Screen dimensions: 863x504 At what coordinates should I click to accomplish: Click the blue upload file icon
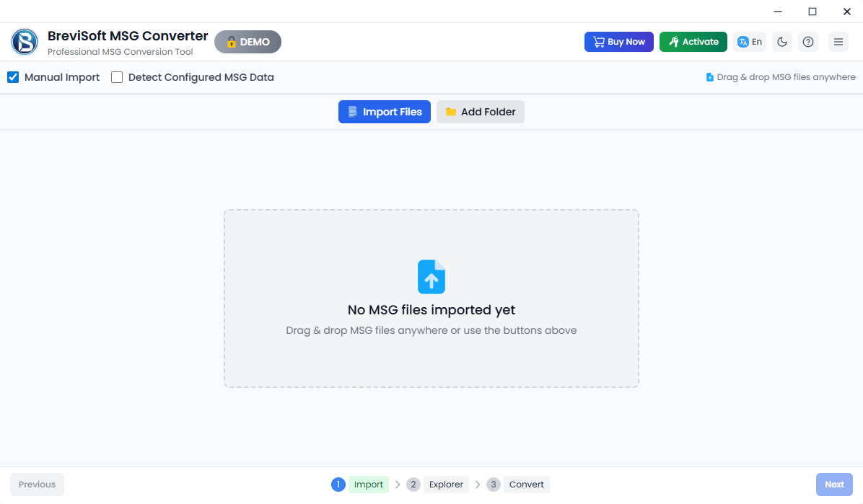[x=431, y=277]
